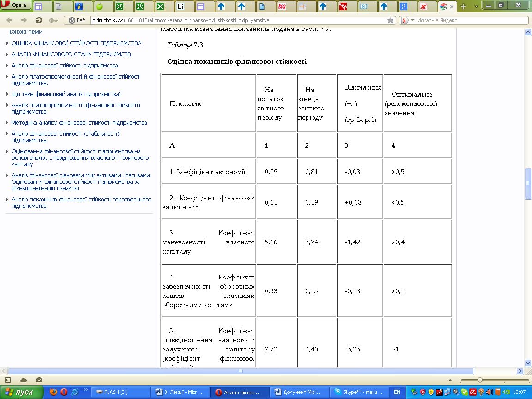This screenshot has height=399, width=532.
Task: Show more quick launch items chevron
Action: point(85,390)
